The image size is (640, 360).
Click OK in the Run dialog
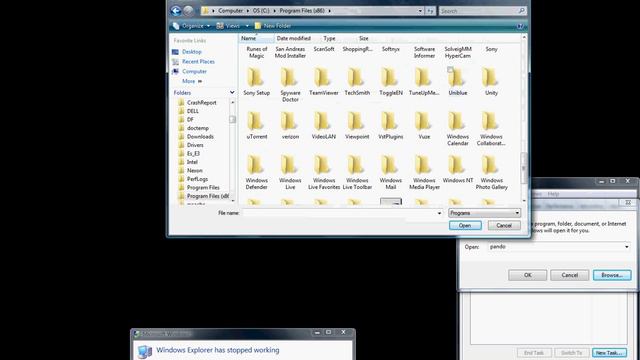click(x=527, y=275)
